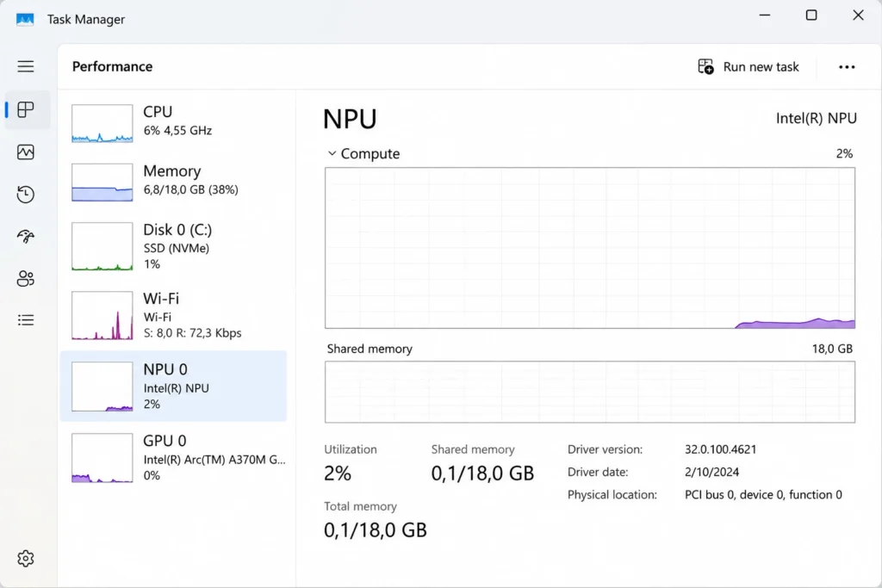Close the Task Manager window
Screen dimensions: 882x588
[x=858, y=15]
